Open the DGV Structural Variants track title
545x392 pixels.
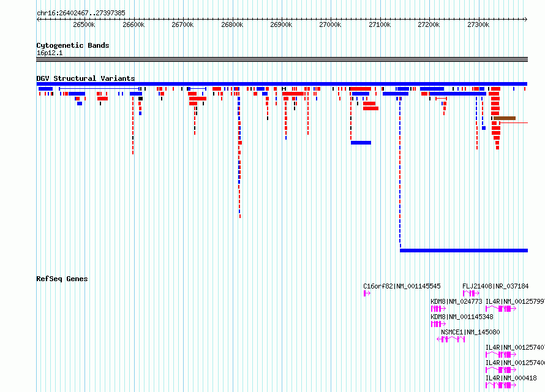point(86,78)
